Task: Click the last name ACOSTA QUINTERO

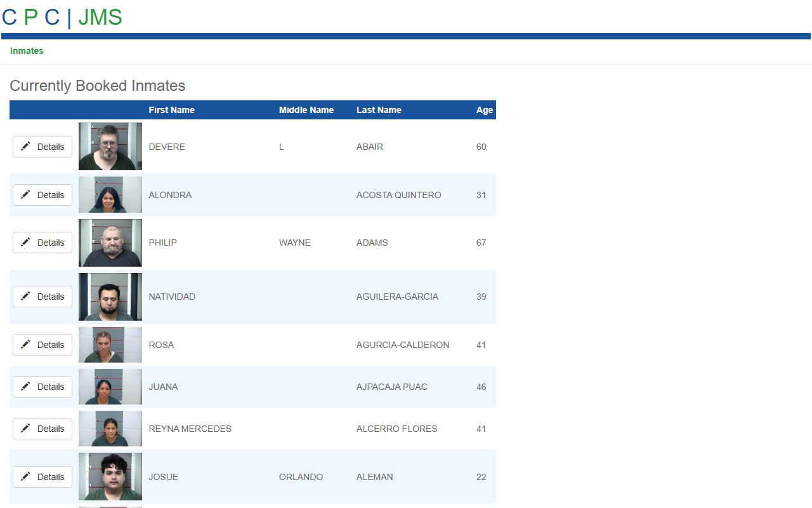Action: 399,195
